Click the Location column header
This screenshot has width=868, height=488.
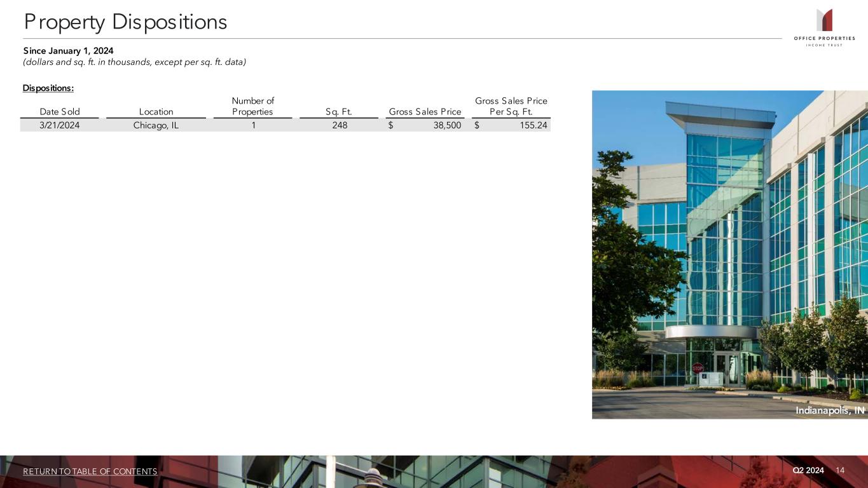click(156, 112)
